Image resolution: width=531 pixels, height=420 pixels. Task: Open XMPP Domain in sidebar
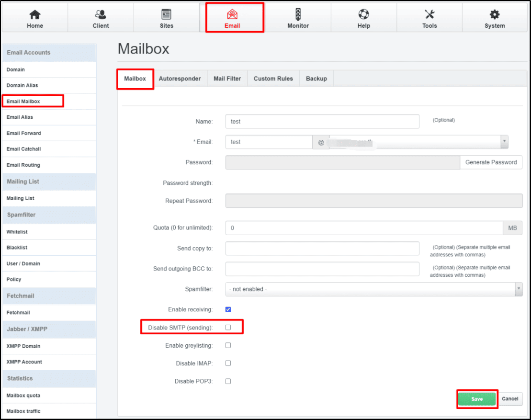tap(49, 346)
